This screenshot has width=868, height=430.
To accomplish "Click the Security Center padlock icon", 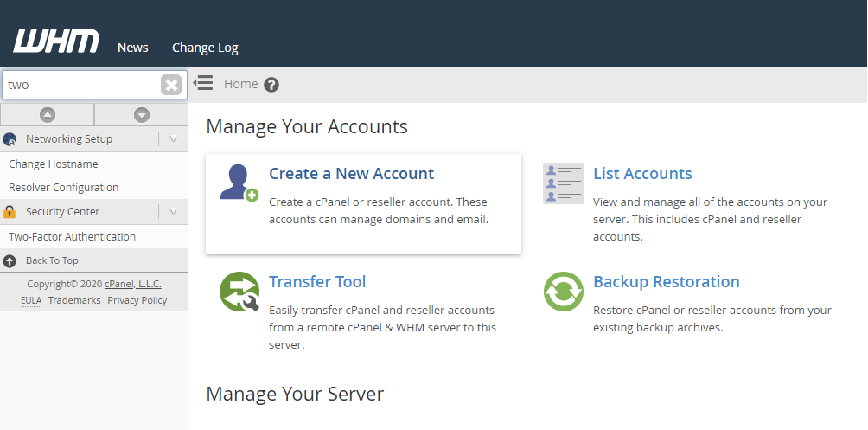I will click(10, 212).
